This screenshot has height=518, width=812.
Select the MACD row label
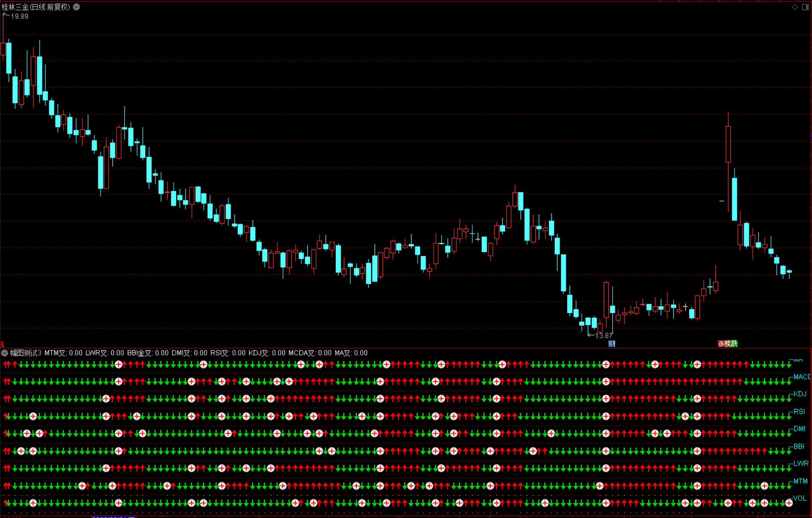tap(802, 377)
